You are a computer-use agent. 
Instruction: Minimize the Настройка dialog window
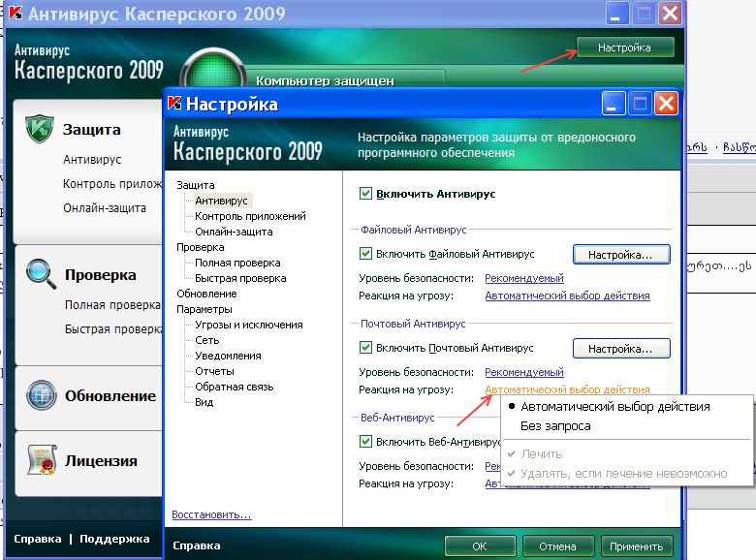click(614, 103)
